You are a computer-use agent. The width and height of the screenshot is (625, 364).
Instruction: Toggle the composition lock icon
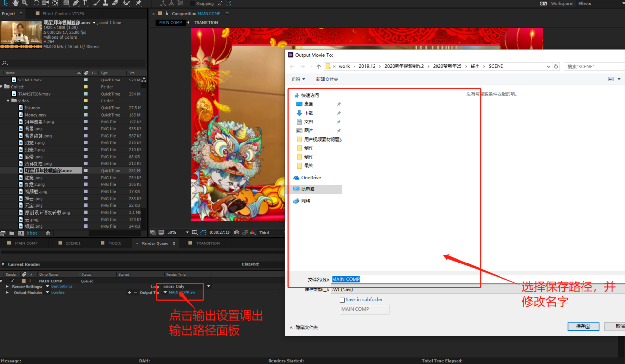167,14
